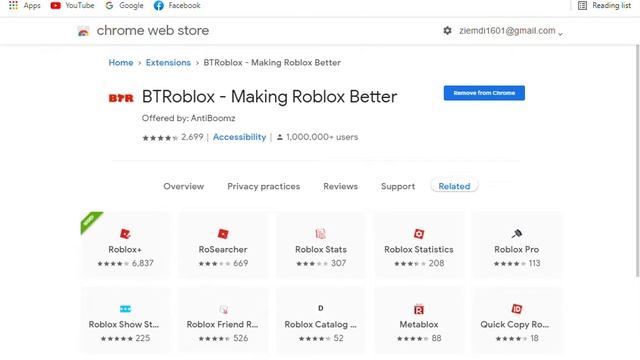Open the Reading list icon
This screenshot has height=360, width=640.
click(582, 5)
